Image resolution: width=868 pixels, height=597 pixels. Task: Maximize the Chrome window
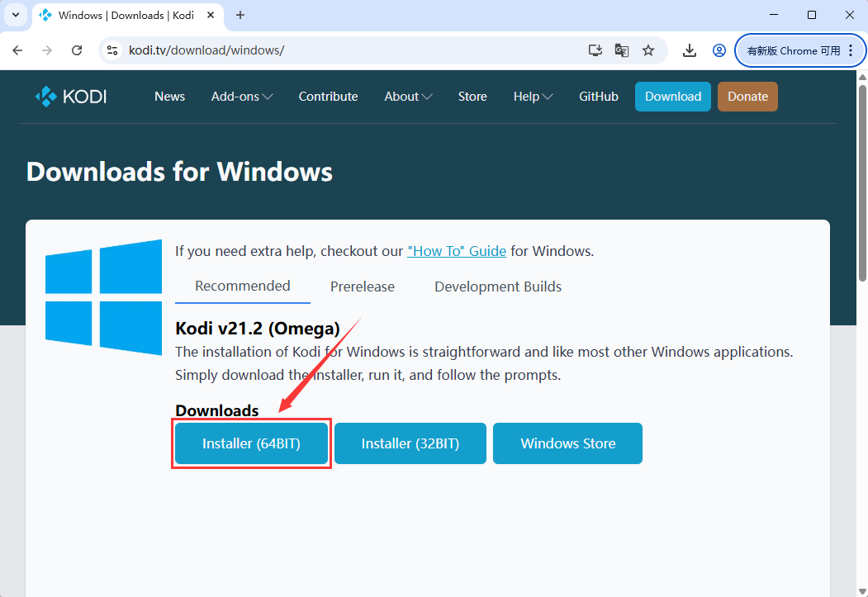(812, 15)
